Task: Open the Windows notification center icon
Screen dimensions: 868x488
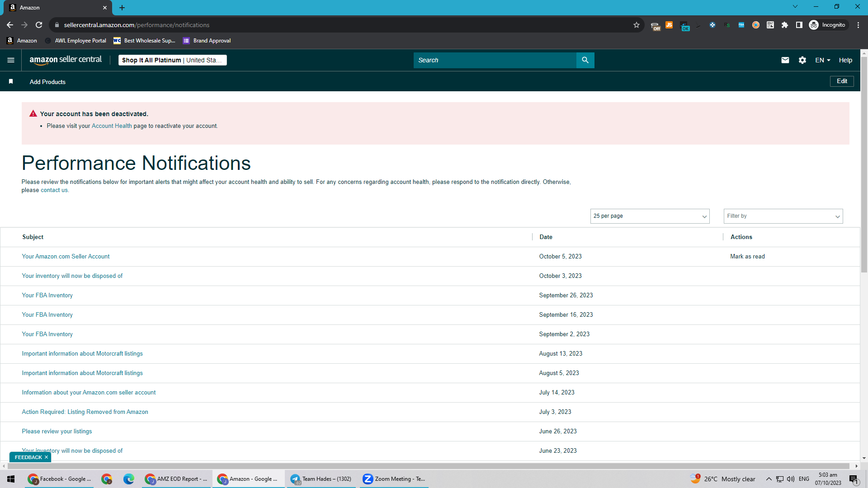Action: point(854,479)
